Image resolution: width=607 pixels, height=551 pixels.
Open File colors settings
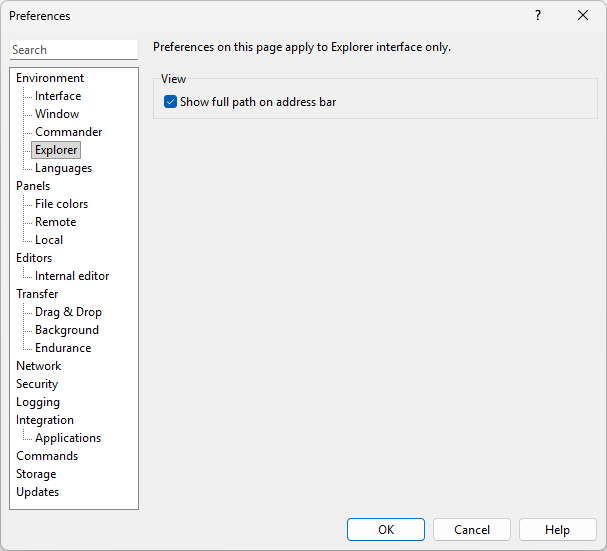[61, 204]
